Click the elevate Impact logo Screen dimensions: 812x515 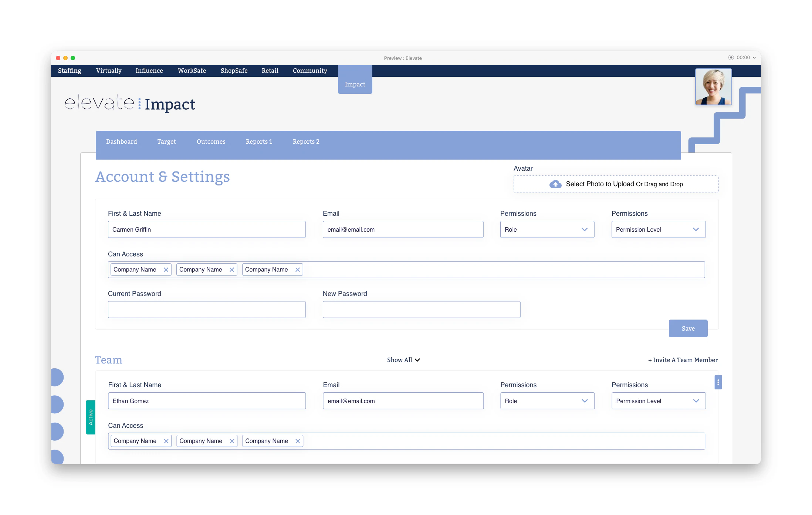[x=130, y=103]
